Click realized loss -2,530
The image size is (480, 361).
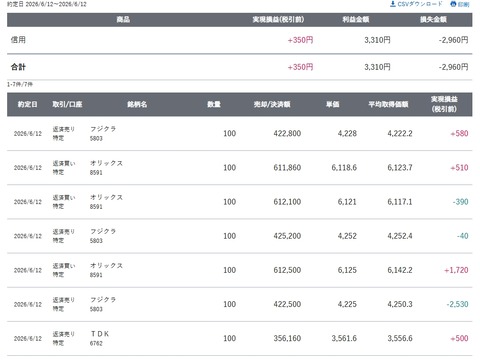click(x=457, y=304)
